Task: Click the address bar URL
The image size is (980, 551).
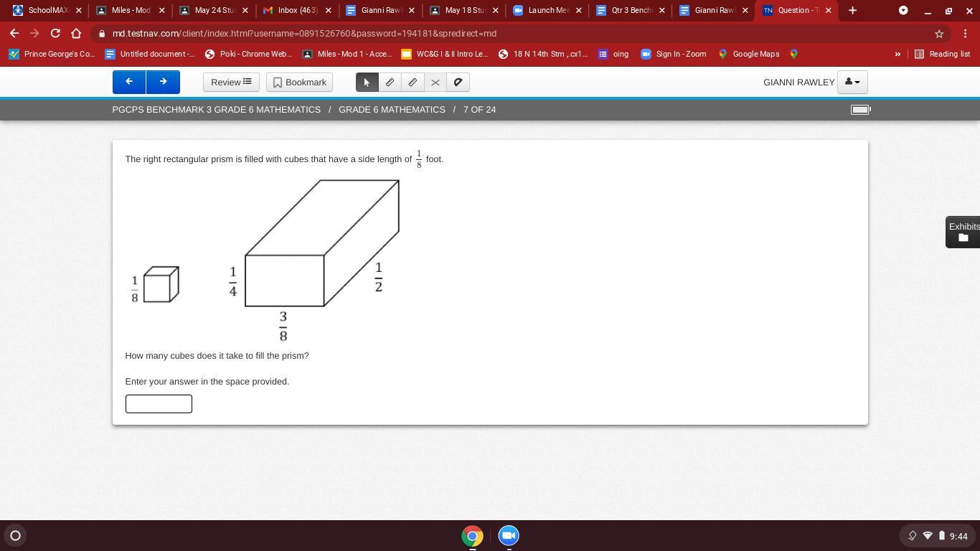Action: [x=304, y=34]
